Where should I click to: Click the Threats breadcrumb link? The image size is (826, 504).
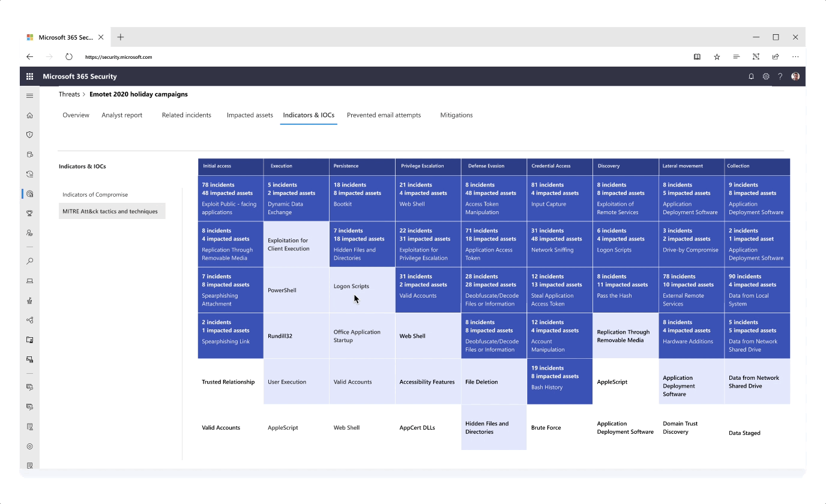pyautogui.click(x=69, y=94)
